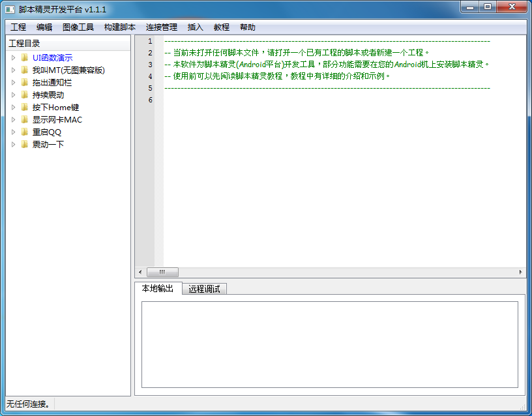
Task: Open the 图像工具 menu
Action: coord(78,27)
